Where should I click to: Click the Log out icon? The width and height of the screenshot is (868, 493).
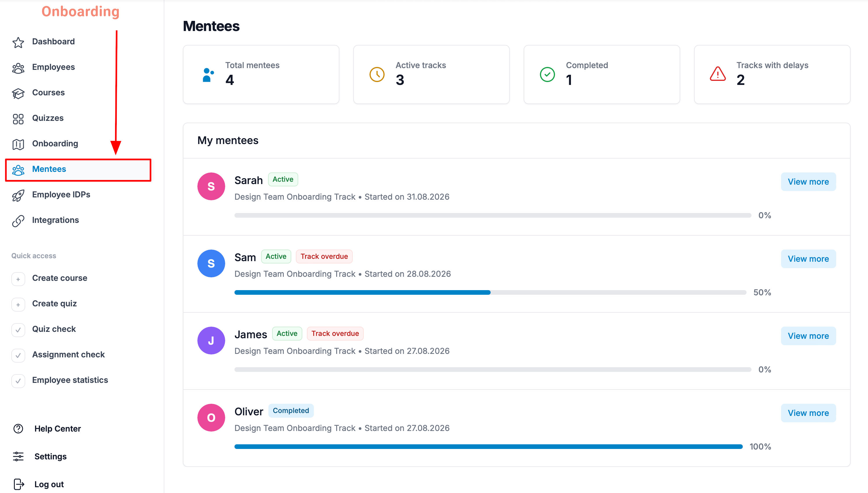click(x=19, y=484)
